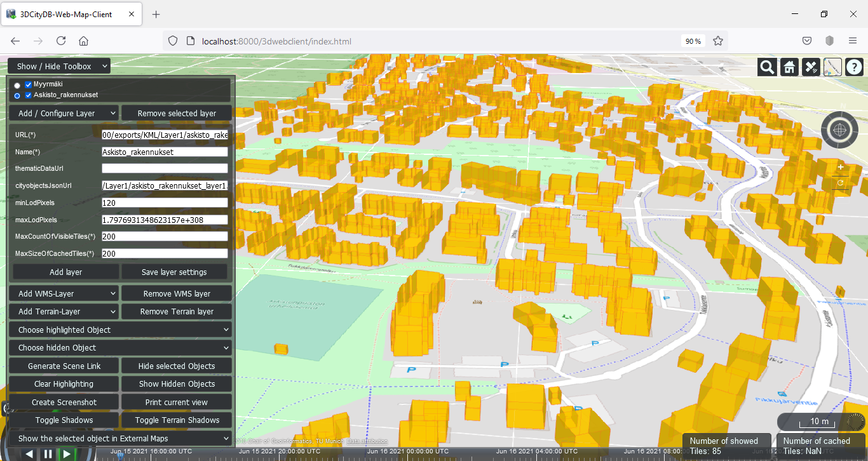
Task: Click the Save layer settings button
Action: (174, 272)
